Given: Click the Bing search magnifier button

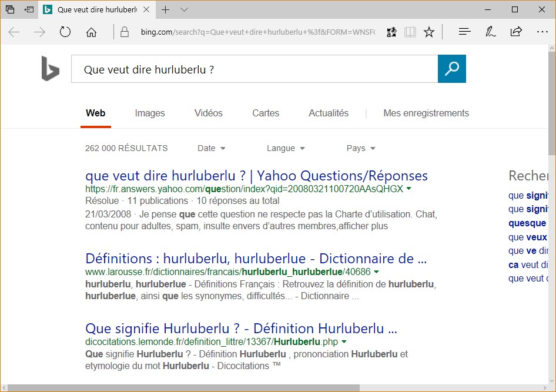Looking at the screenshot, I should click(451, 69).
